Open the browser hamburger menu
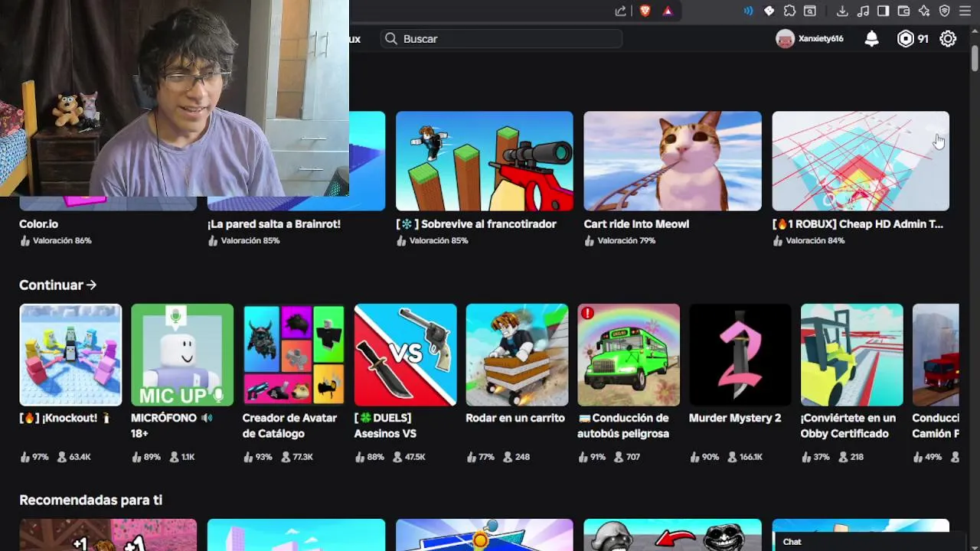The image size is (980, 551). pos(965,11)
